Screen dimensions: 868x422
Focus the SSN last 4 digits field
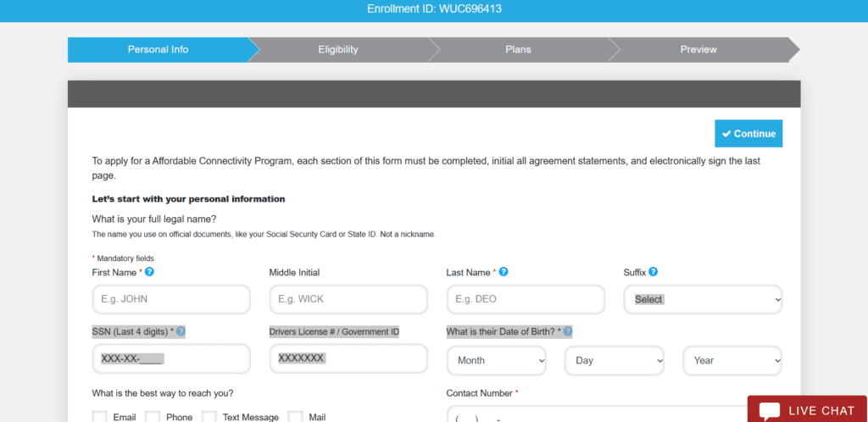(x=171, y=358)
